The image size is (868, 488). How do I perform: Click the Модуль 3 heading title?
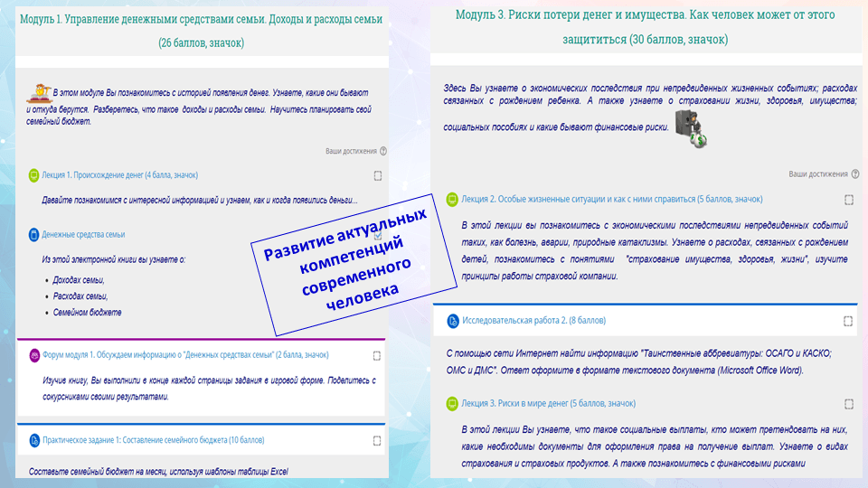coord(645,26)
